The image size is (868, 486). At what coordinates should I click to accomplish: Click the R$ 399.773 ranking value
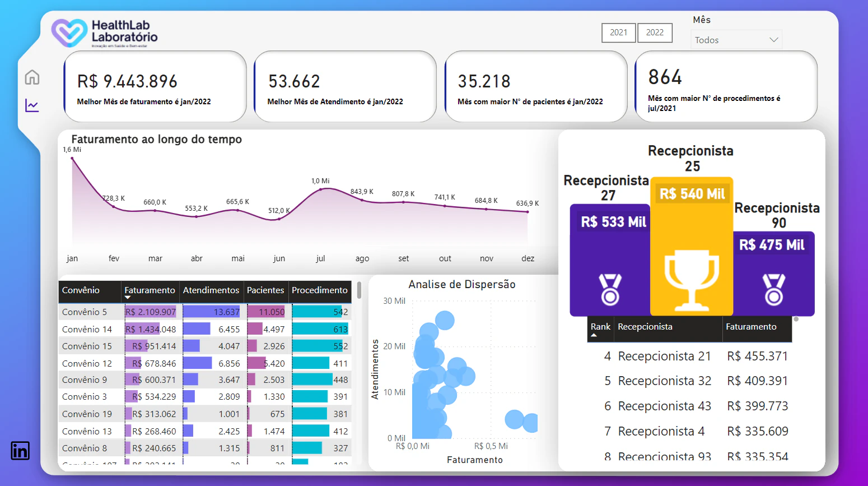click(x=758, y=406)
